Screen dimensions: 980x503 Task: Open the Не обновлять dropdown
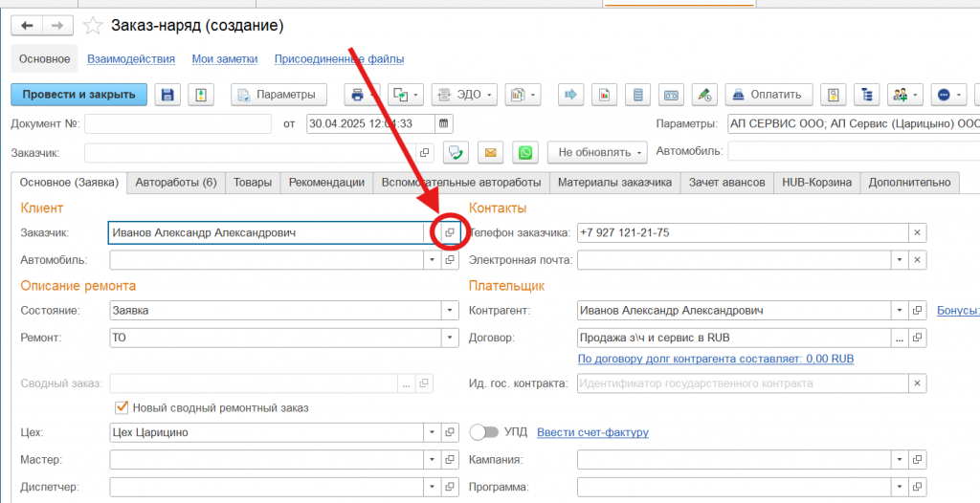click(597, 153)
